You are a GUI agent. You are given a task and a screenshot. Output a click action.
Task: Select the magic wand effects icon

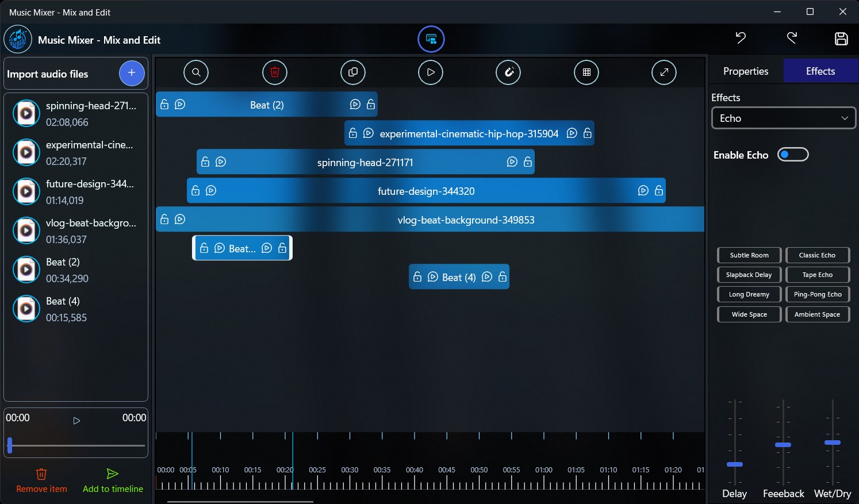click(x=508, y=72)
